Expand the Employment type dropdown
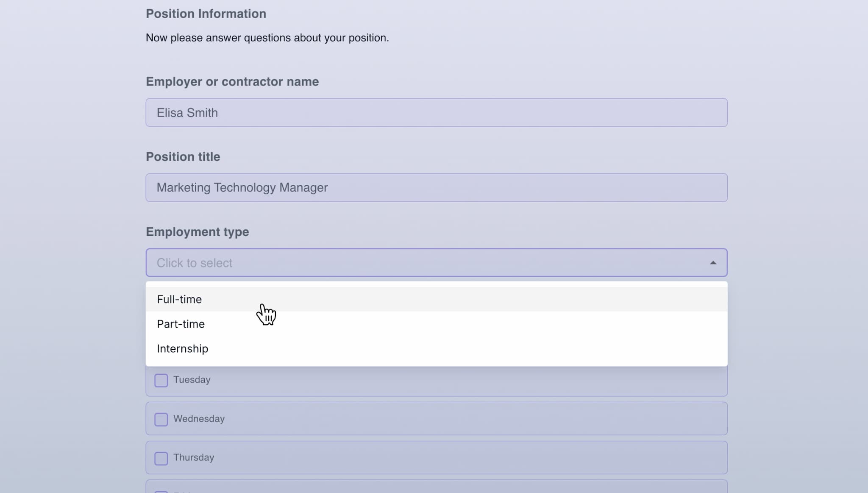868x493 pixels. [x=437, y=262]
